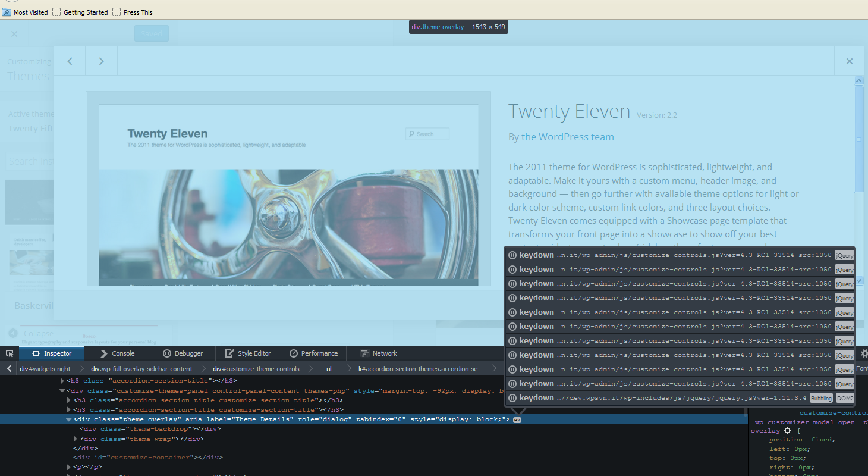This screenshot has height=476, width=868.
Task: Select the customize-container div node
Action: click(x=148, y=458)
